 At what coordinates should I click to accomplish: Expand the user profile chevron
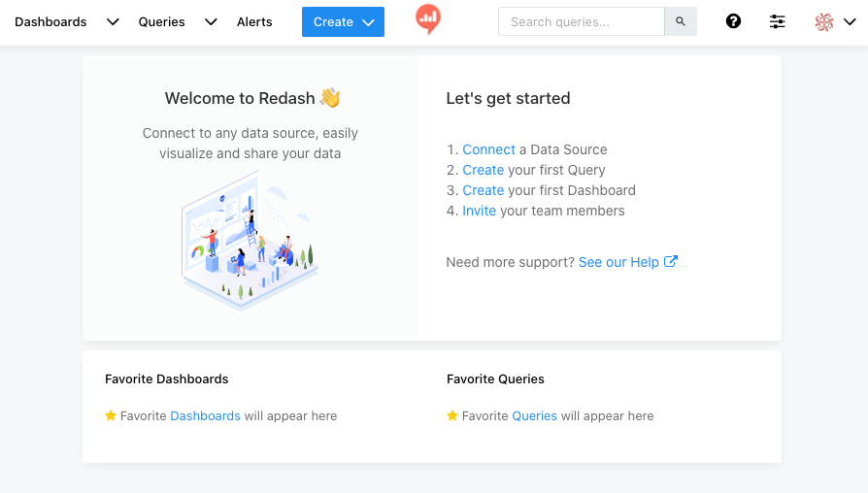[850, 22]
